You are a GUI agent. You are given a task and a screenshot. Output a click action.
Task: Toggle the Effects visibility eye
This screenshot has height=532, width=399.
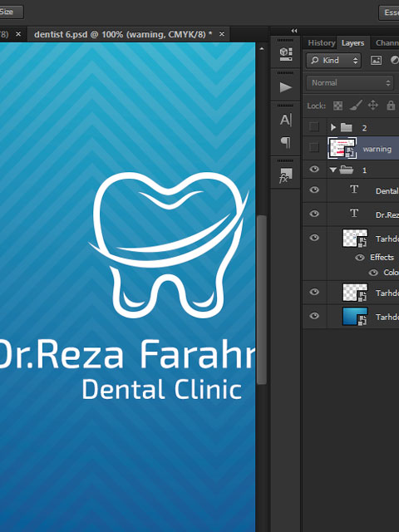[360, 258]
